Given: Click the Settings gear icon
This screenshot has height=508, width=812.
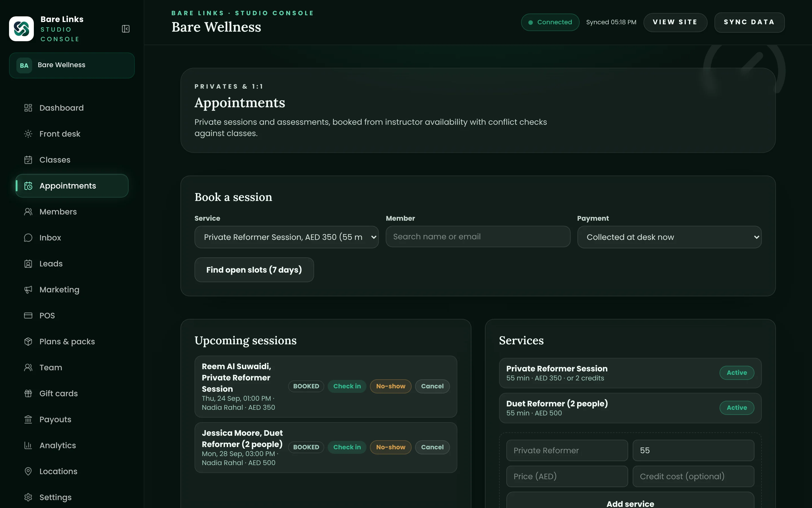Looking at the screenshot, I should [28, 497].
